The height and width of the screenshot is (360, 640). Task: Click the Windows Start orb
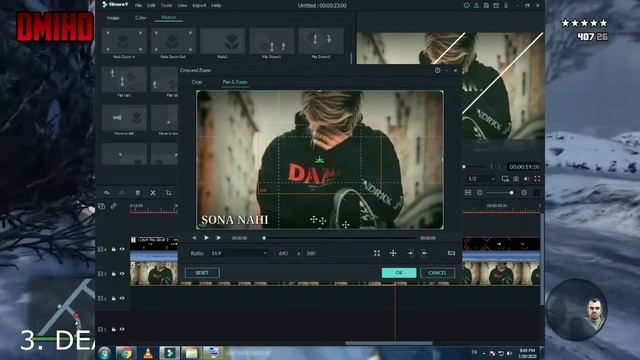click(x=104, y=353)
